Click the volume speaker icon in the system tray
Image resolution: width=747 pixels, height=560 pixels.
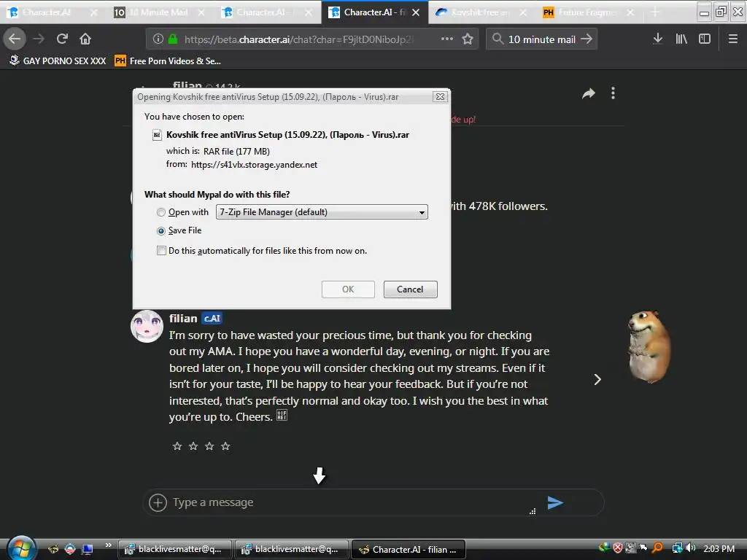[691, 548]
